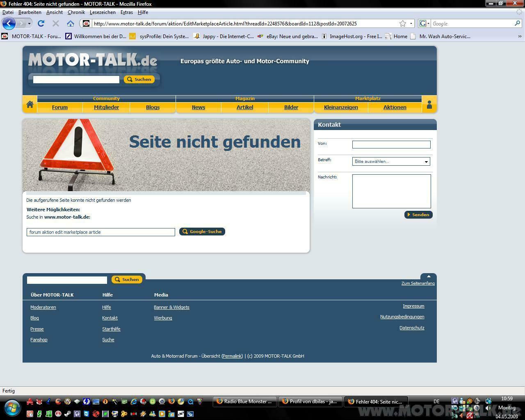
Task: Click the up arrow above Zum Seitenanfang
Action: pos(429,276)
